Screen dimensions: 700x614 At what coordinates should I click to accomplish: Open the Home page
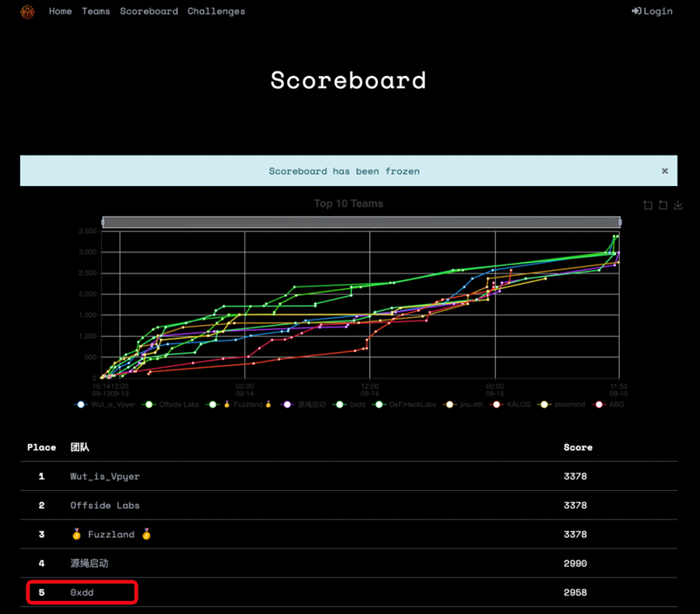[x=60, y=11]
